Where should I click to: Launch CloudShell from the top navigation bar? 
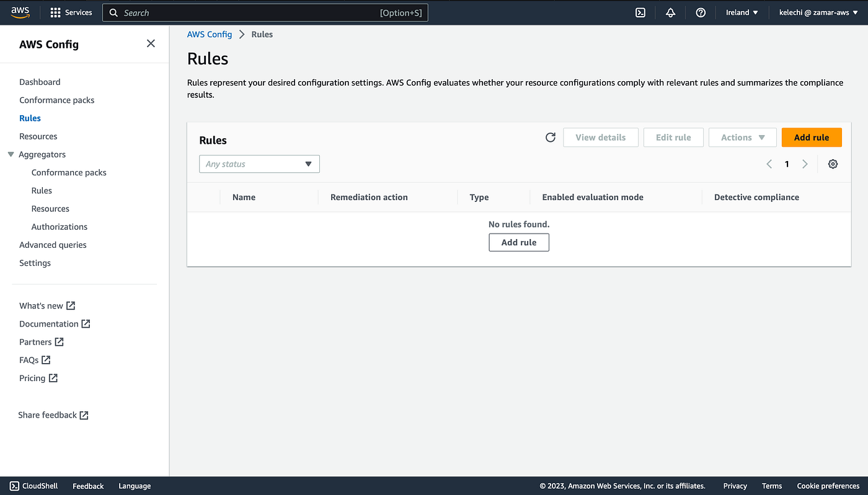click(640, 12)
